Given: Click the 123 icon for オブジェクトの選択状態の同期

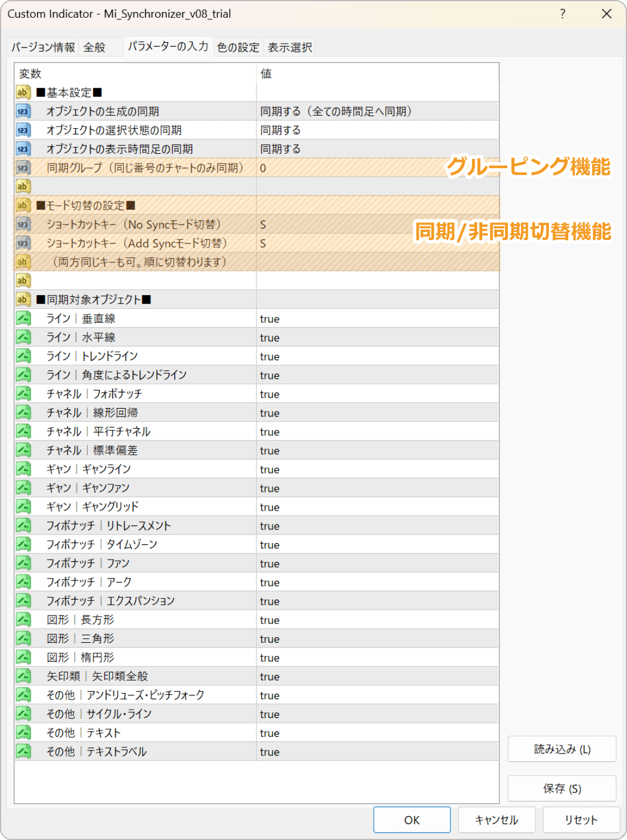Looking at the screenshot, I should coord(23,130).
